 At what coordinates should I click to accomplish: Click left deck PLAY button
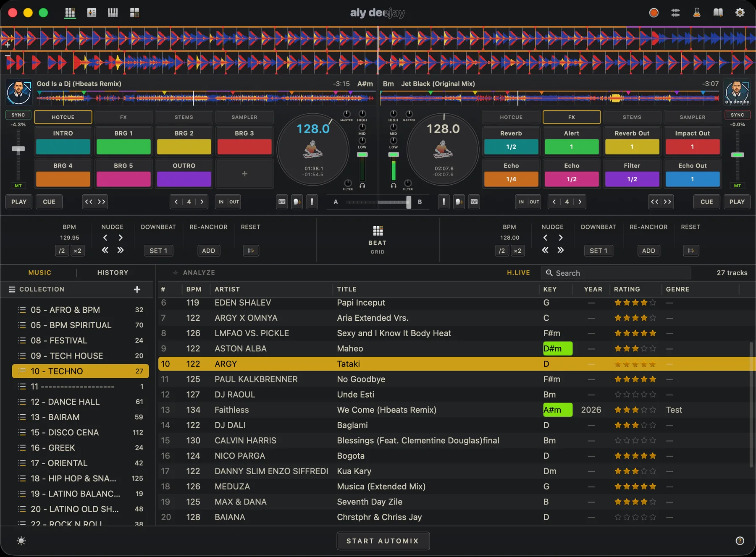[x=19, y=202]
